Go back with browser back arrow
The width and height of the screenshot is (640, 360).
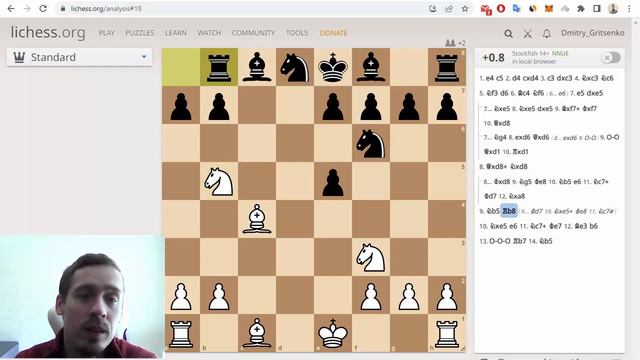point(11,9)
